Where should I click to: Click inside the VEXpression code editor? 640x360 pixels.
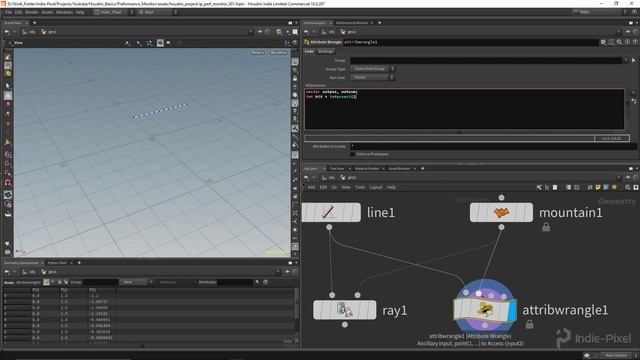[x=464, y=109]
